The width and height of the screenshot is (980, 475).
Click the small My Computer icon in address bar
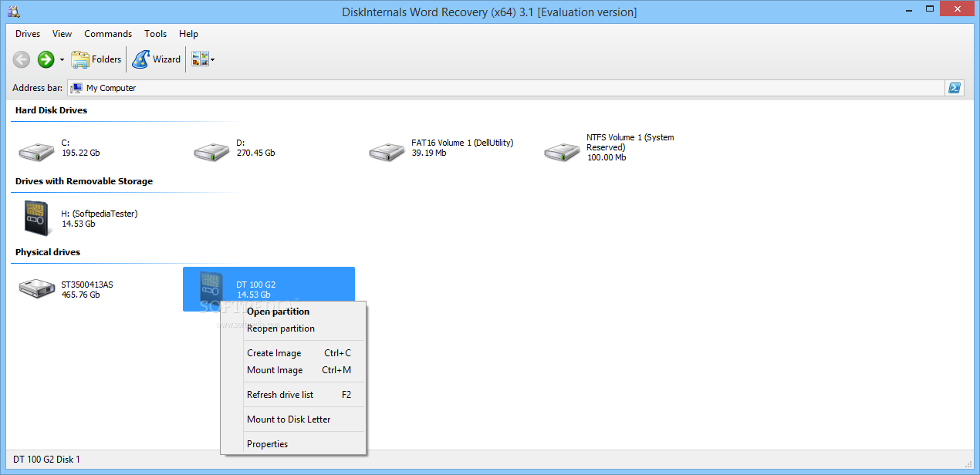coord(76,88)
